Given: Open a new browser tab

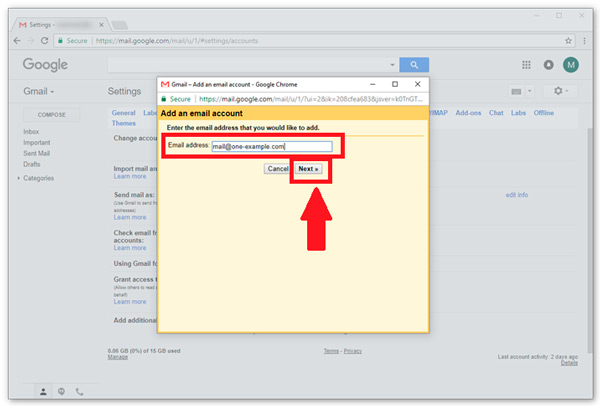Looking at the screenshot, I should [119, 25].
